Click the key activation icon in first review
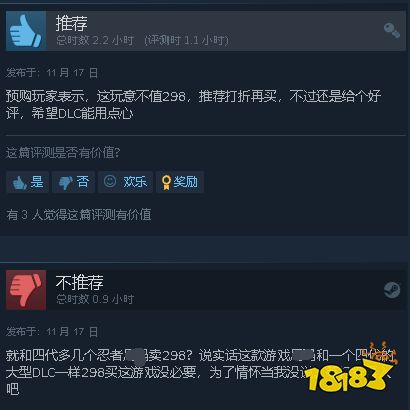Image resolution: width=410 pixels, height=410 pixels. tap(392, 30)
